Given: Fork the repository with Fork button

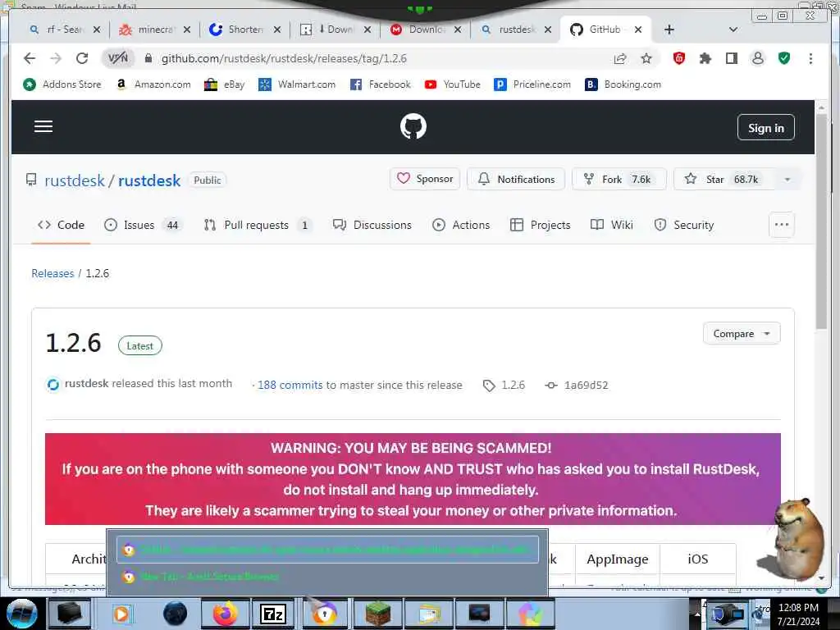Looking at the screenshot, I should (x=619, y=179).
